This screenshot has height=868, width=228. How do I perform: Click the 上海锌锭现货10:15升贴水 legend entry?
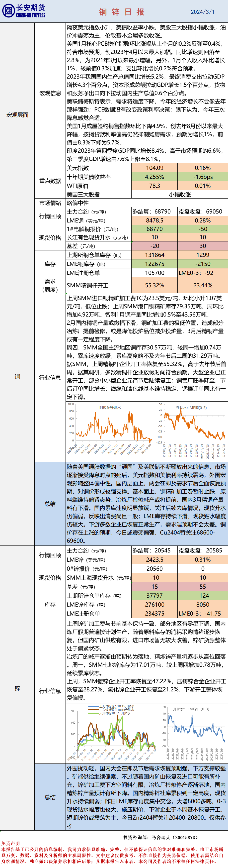pyautogui.click(x=111, y=706)
